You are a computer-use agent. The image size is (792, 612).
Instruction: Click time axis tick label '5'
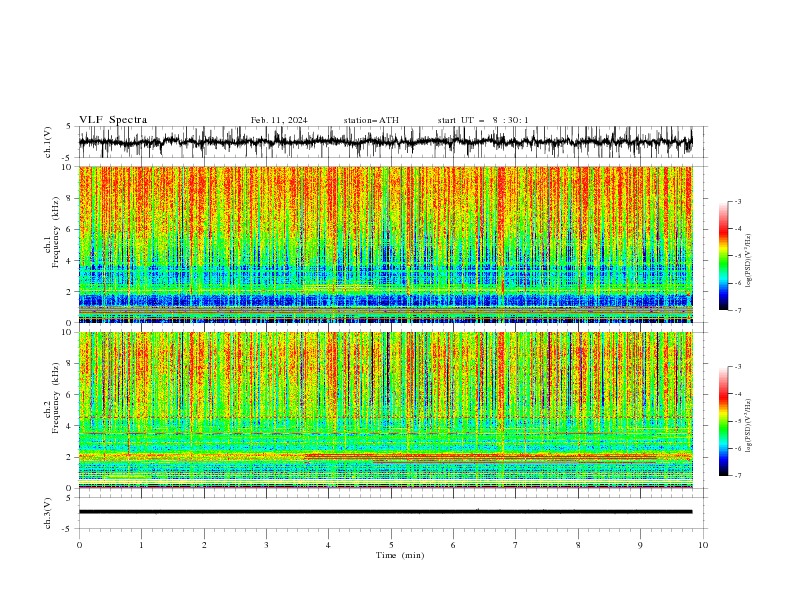391,545
